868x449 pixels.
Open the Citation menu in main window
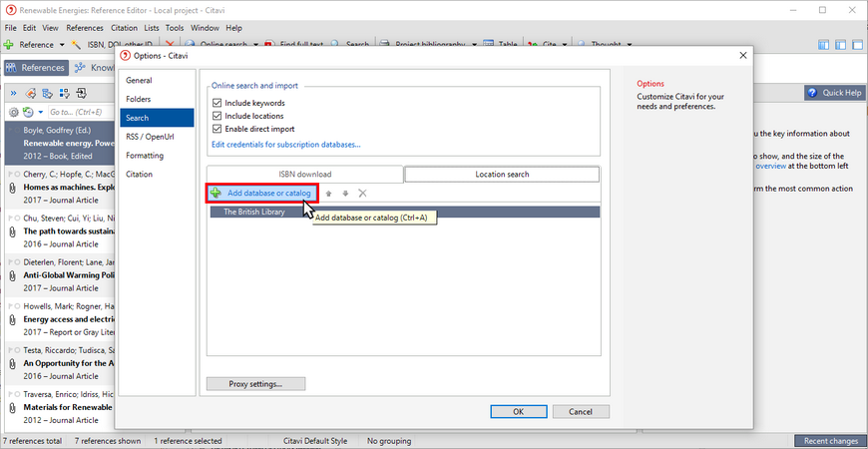[x=124, y=28]
